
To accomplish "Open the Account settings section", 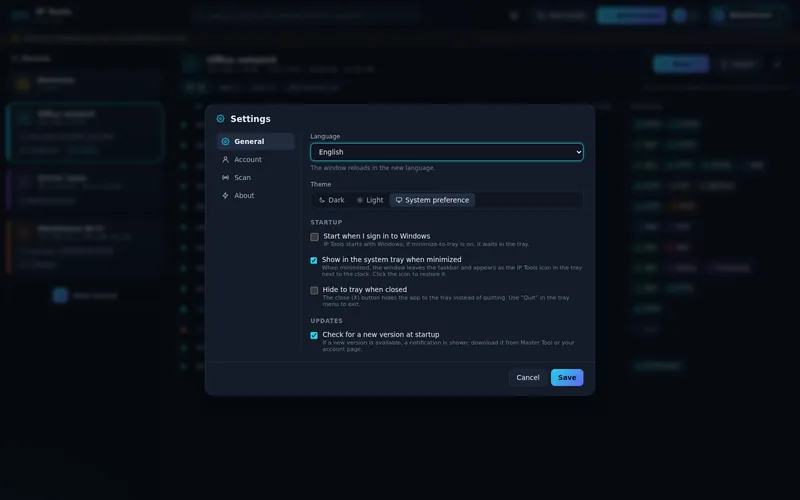I will click(x=256, y=160).
